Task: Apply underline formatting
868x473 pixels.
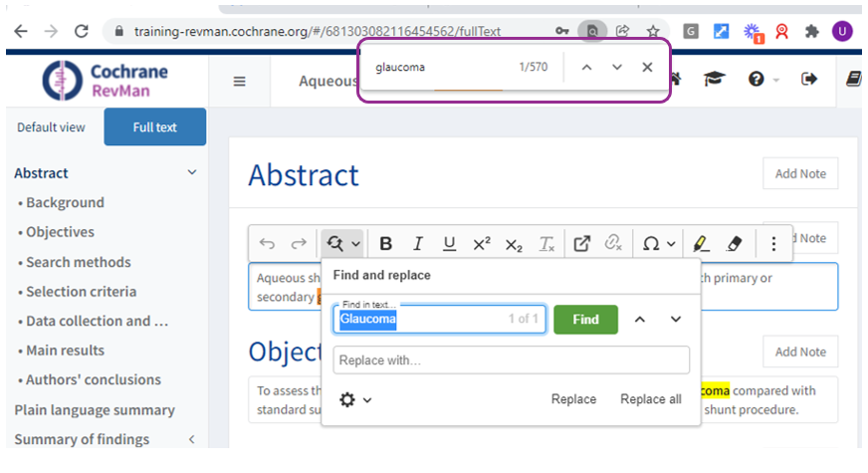Action: (x=449, y=244)
